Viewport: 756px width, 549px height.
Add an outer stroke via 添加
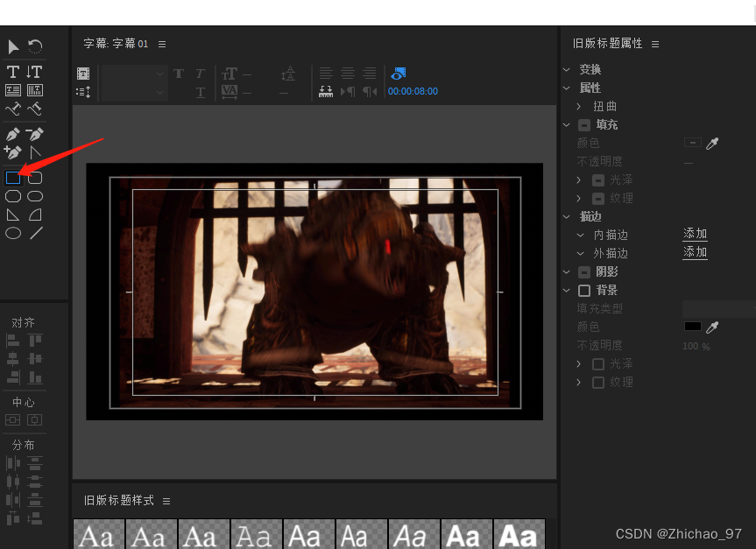(695, 252)
